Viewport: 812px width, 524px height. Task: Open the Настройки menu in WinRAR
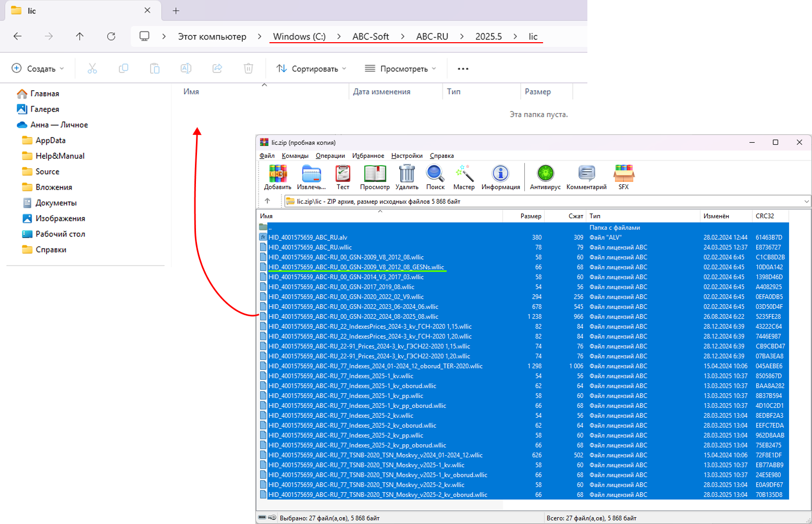pos(407,156)
